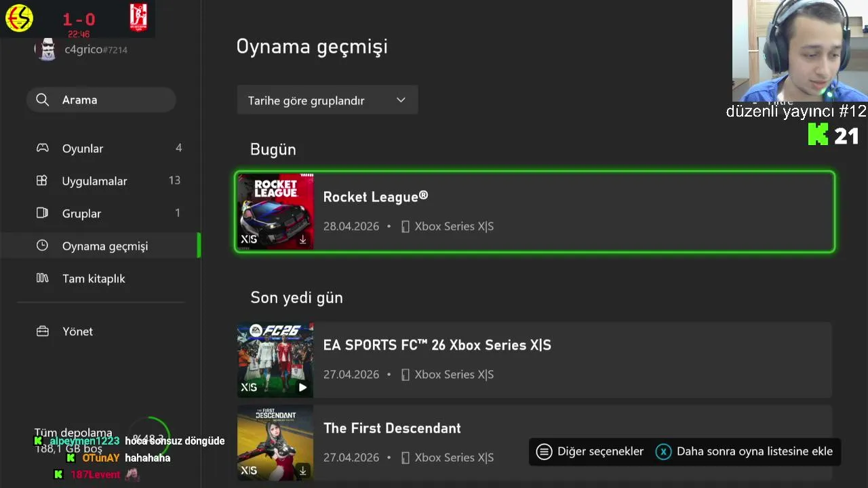Screen dimensions: 868x488
Task: Click the Tam kitaplık books icon
Action: click(42, 279)
